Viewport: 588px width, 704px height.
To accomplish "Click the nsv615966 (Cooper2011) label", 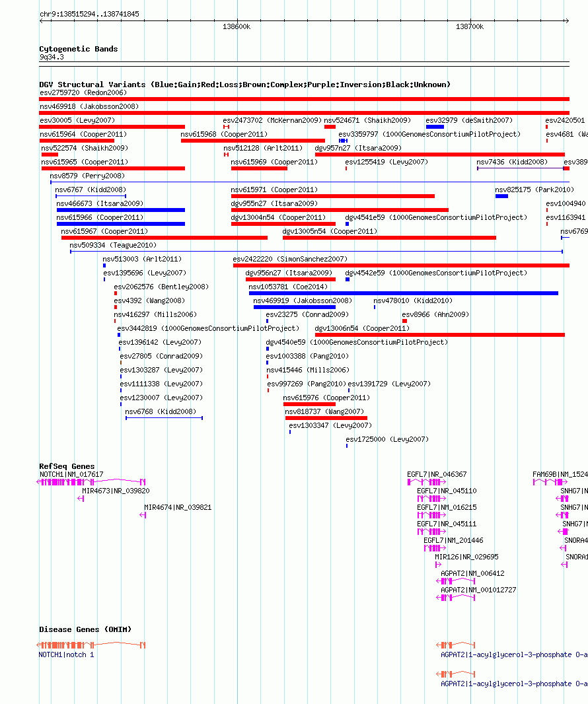I will pyautogui.click(x=100, y=218).
